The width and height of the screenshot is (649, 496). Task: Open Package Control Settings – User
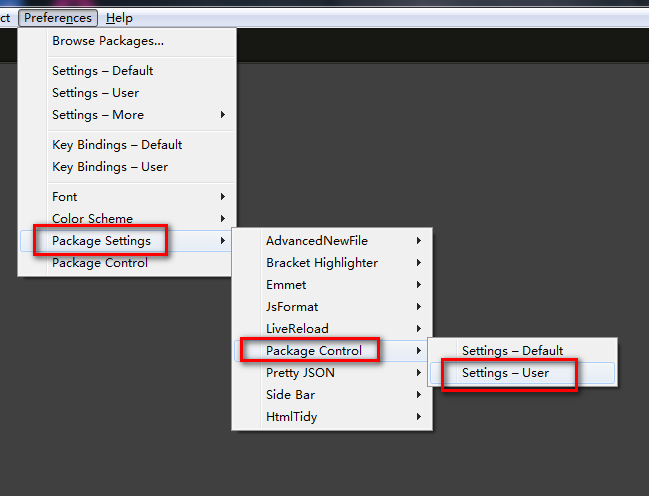(x=522, y=373)
